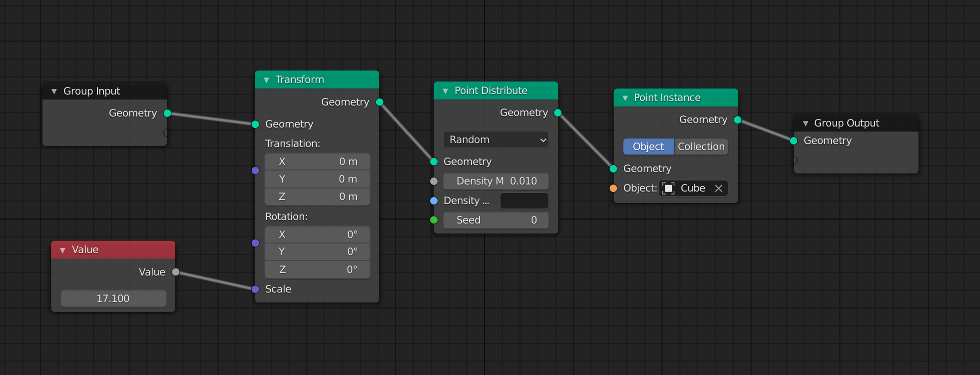The height and width of the screenshot is (375, 980).
Task: Open the Random distribution method dropdown
Action: pos(496,139)
